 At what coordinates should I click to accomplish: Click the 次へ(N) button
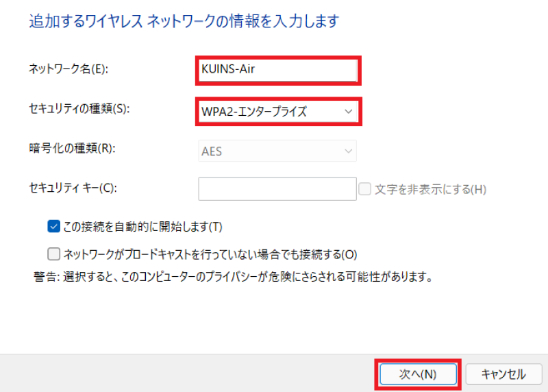(x=418, y=374)
